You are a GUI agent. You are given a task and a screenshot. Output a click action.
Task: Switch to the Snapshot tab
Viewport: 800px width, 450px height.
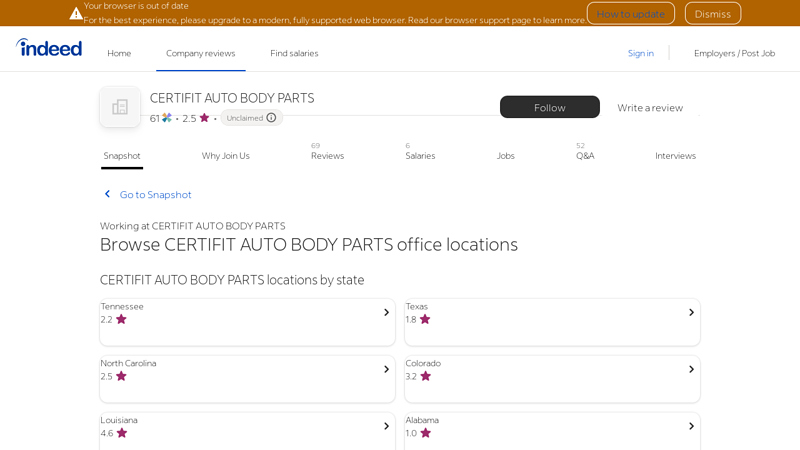122,156
